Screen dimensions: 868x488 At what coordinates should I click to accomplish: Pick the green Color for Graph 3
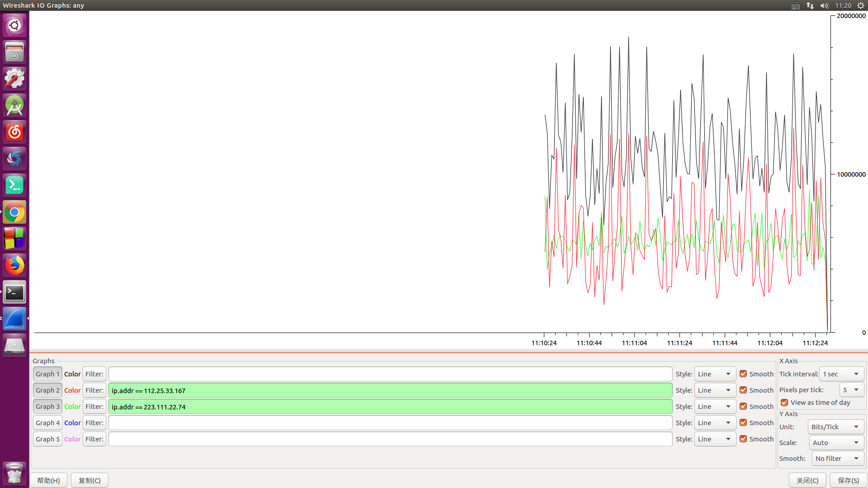[72, 407]
